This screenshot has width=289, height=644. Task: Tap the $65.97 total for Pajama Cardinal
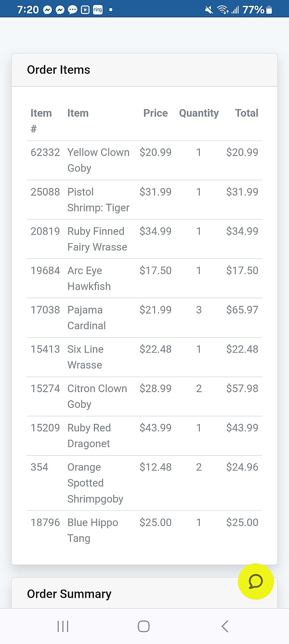242,310
